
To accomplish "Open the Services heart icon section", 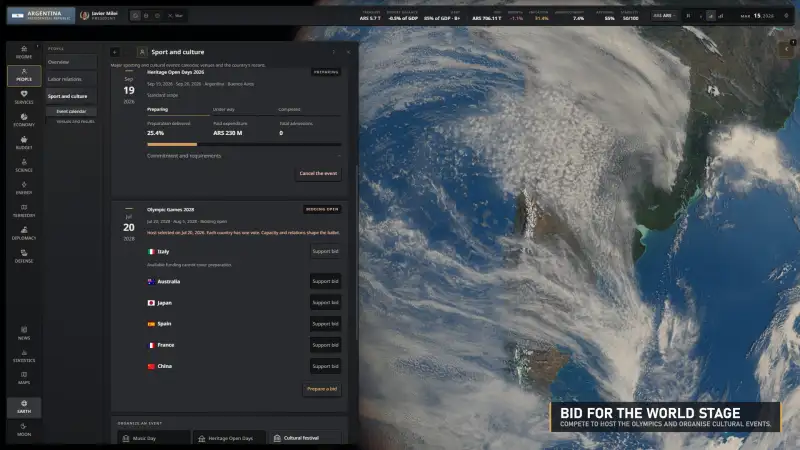I will tap(24, 97).
